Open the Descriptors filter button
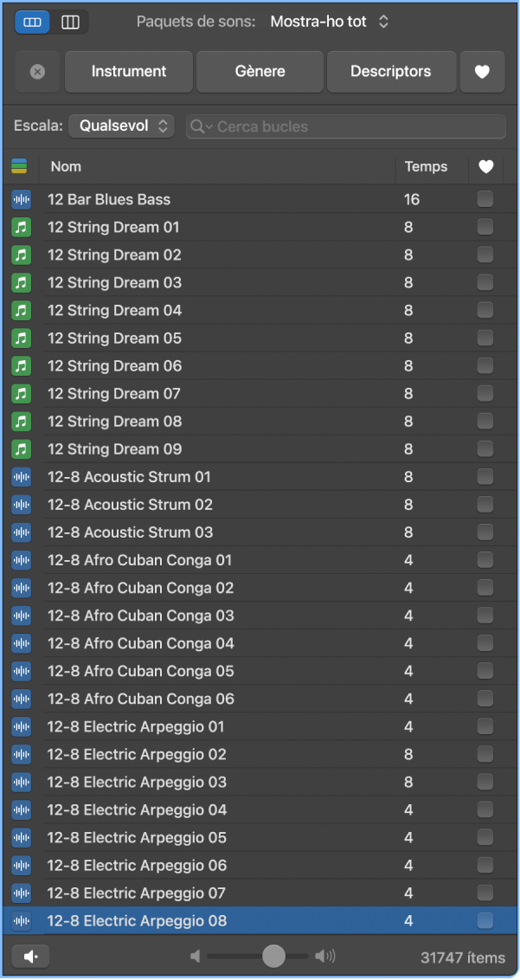This screenshot has height=980, width=520. [390, 72]
